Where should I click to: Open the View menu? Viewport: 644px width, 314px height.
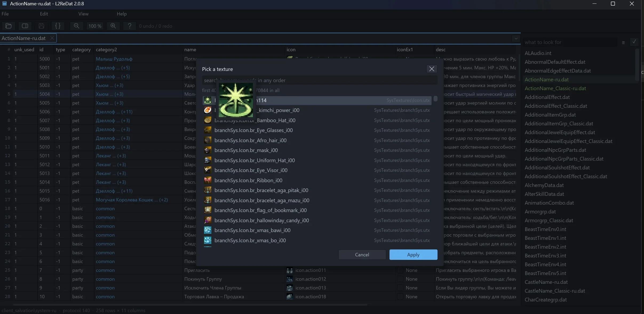pyautogui.click(x=84, y=14)
